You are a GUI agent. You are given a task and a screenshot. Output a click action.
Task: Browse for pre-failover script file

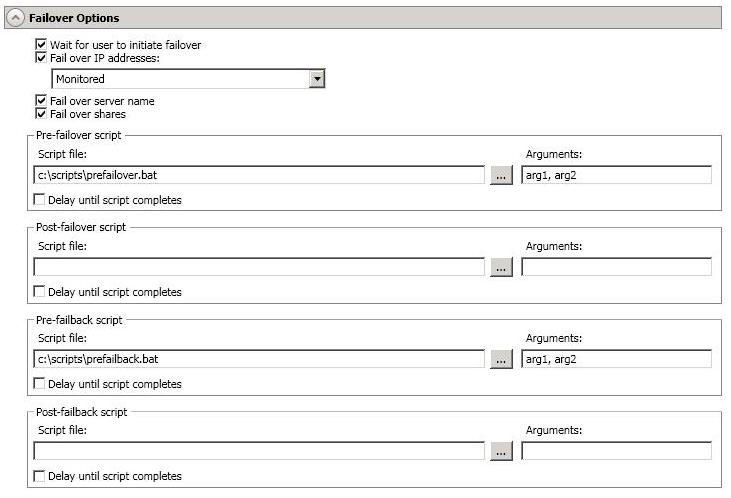coord(501,175)
